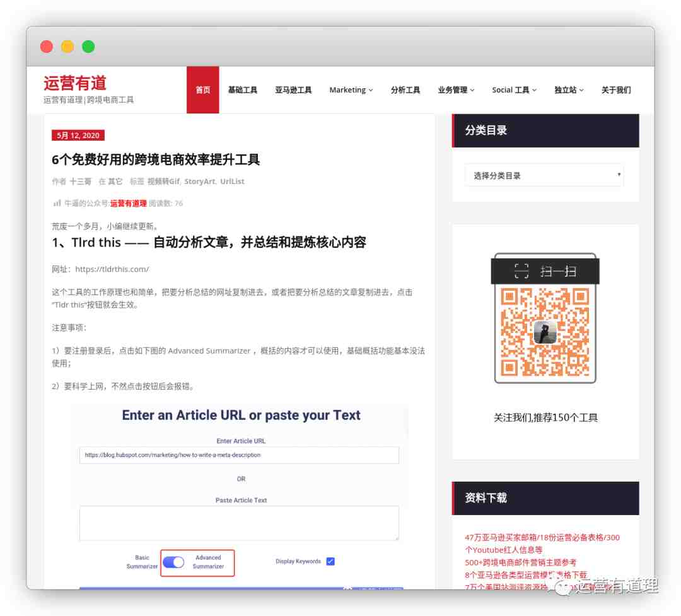Screen dimensions: 681x616
Task: Open the 首页 home tab
Action: point(203,90)
